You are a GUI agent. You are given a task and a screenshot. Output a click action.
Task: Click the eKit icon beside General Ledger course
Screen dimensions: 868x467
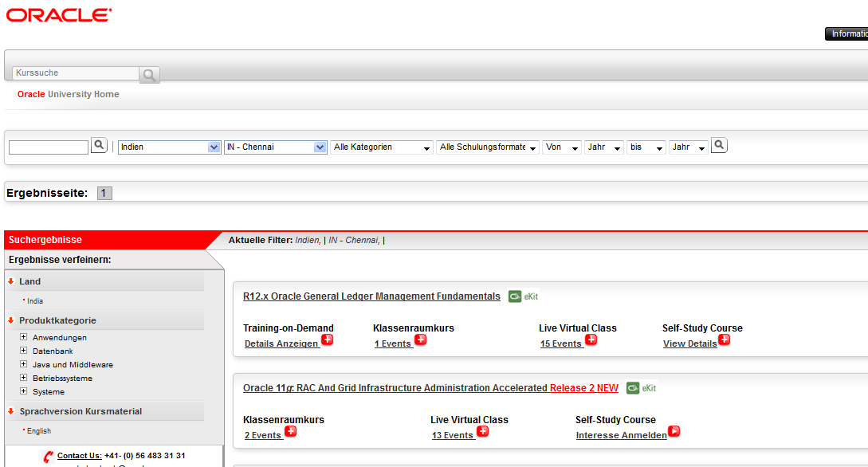pos(523,296)
